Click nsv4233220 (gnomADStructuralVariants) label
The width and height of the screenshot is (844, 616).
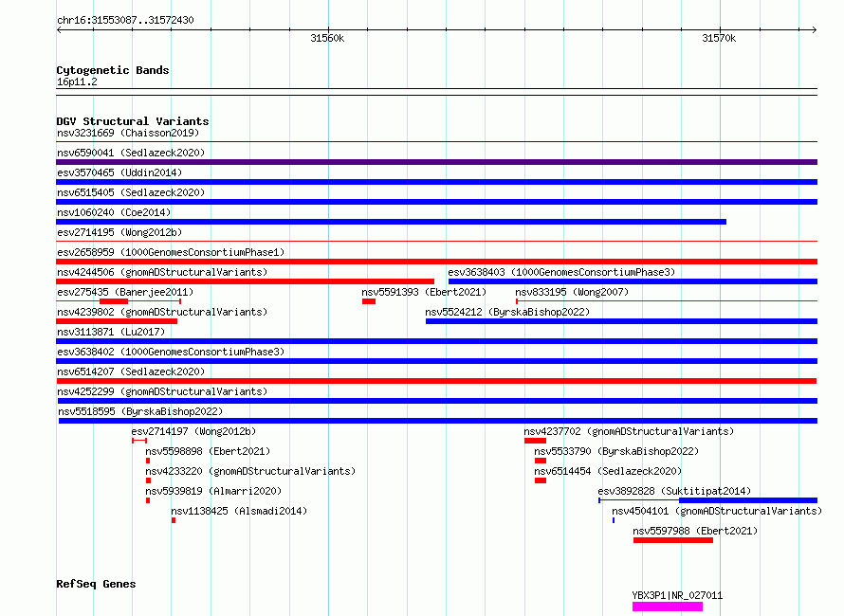250,471
